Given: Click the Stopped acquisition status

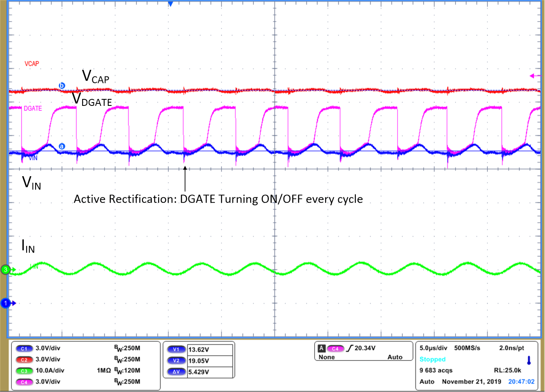Looking at the screenshot, I should 432,359.
